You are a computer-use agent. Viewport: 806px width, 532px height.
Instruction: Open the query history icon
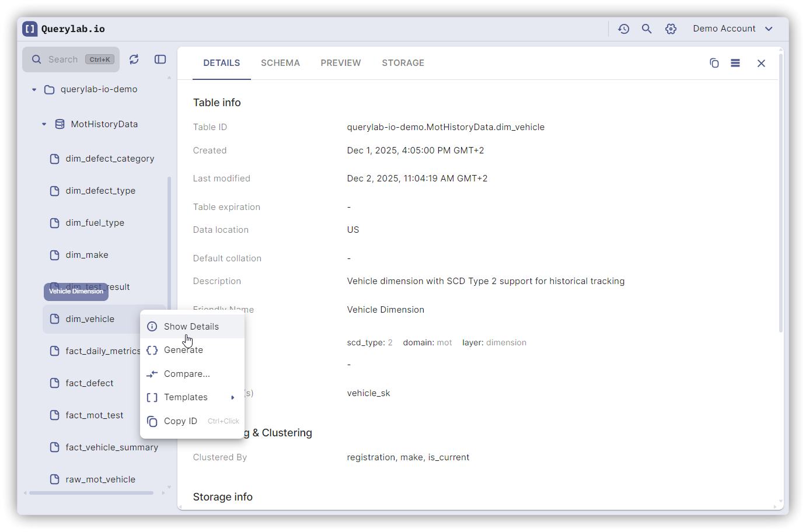pyautogui.click(x=623, y=29)
